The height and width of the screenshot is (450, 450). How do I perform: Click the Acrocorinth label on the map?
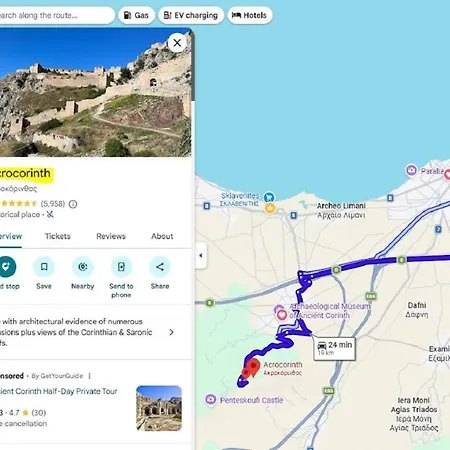tap(283, 368)
